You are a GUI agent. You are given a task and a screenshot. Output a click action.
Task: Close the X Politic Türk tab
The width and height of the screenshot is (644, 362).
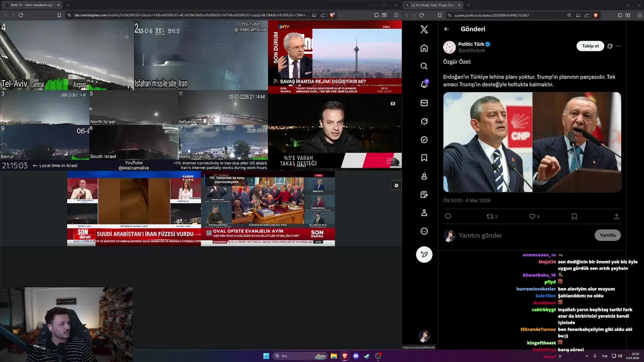[x=460, y=5]
